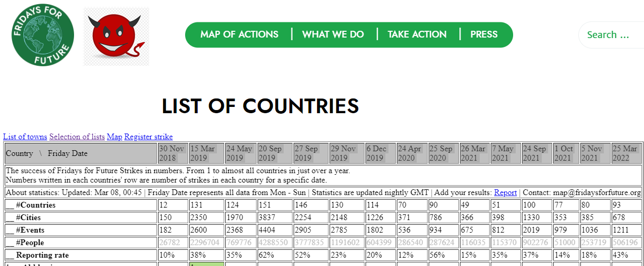Click the Report link in statistics row
This screenshot has height=266, width=644.
click(505, 192)
